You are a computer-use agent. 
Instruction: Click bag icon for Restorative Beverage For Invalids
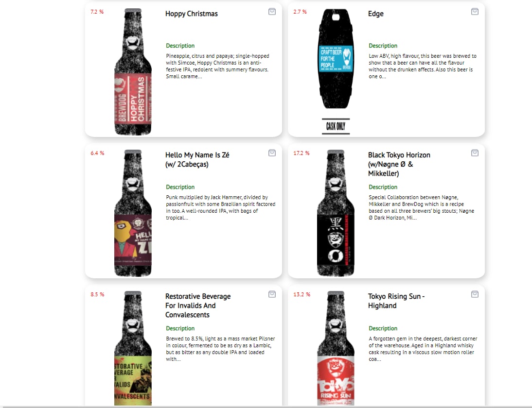(272, 294)
